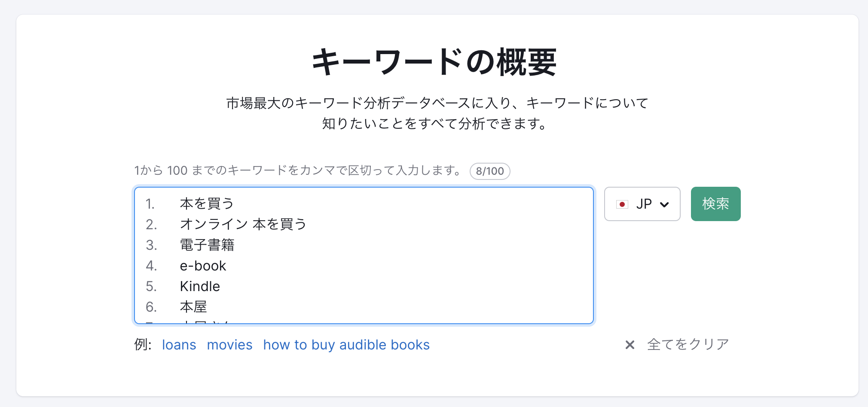This screenshot has width=868, height=407.
Task: Click the 本屋 keyword in the textarea
Action: click(193, 307)
